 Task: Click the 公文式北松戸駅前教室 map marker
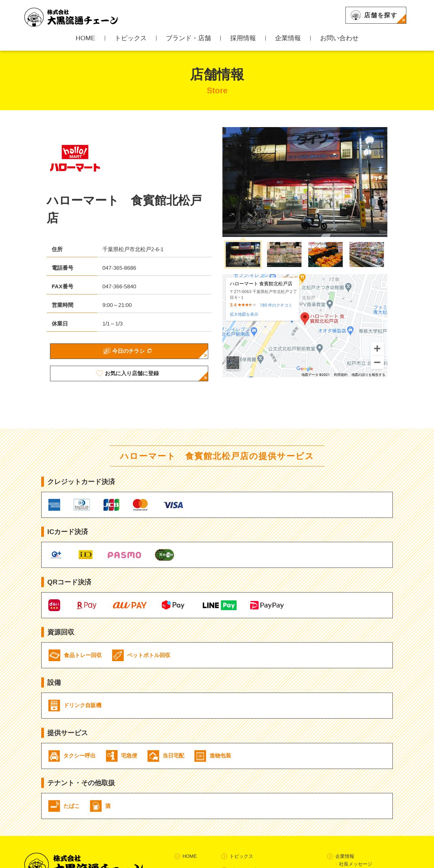click(x=319, y=348)
